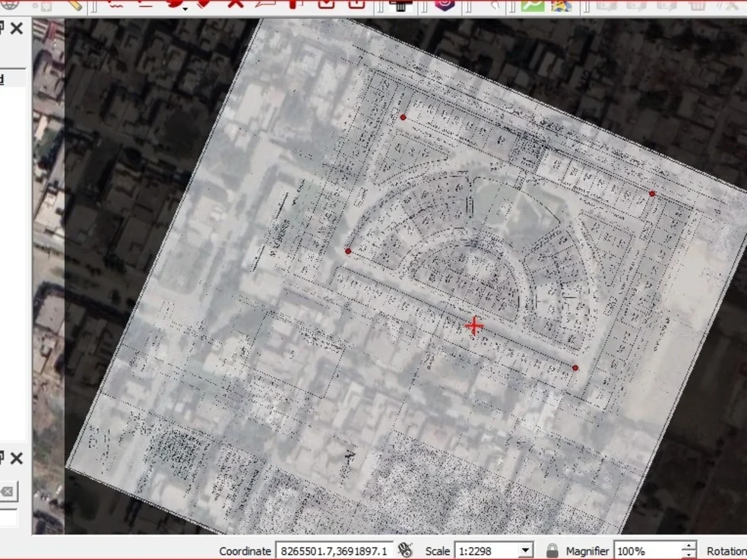The width and height of the screenshot is (747, 560).
Task: Click the Coordinate input field
Action: pyautogui.click(x=335, y=551)
